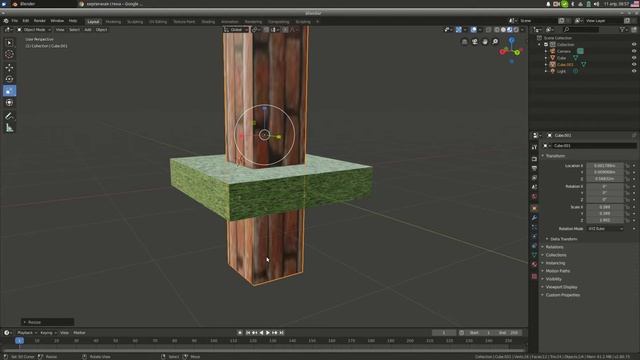
Task: Click the viewport zoom magnifier icon
Action: 495,42
